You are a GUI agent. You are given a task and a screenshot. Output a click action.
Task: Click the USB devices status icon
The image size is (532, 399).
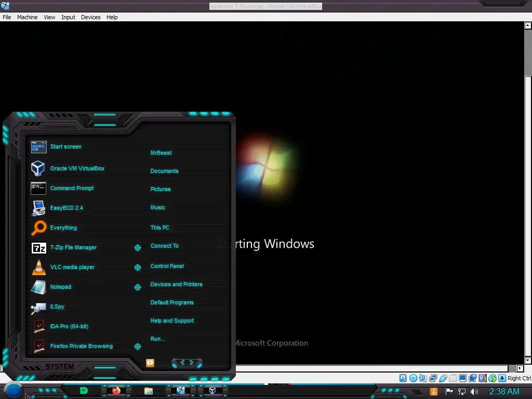coord(443,378)
